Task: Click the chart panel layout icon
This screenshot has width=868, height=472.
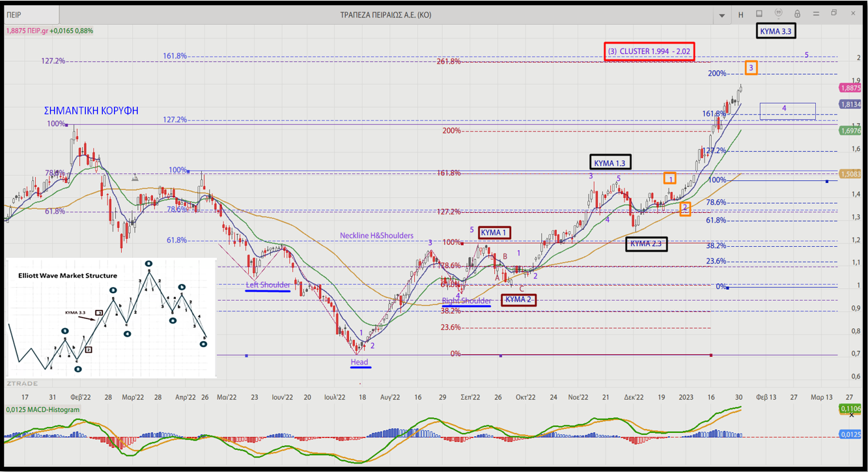Action: tap(759, 14)
